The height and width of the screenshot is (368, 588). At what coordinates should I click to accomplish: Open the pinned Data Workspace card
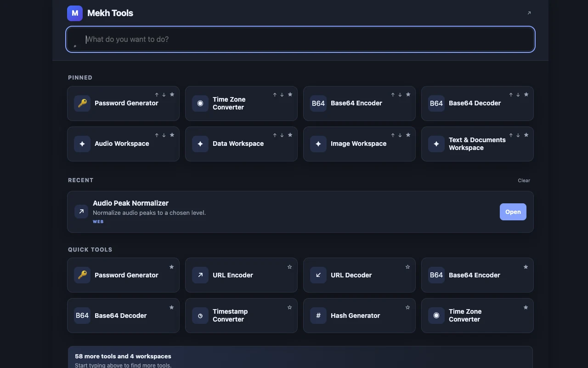241,144
